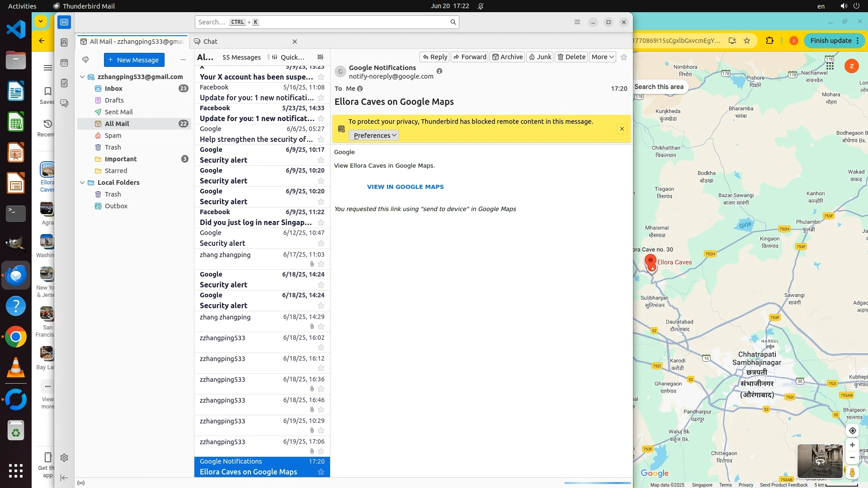The width and height of the screenshot is (868, 488).
Task: Open the Preferences dropdown for remote content
Action: pos(374,136)
